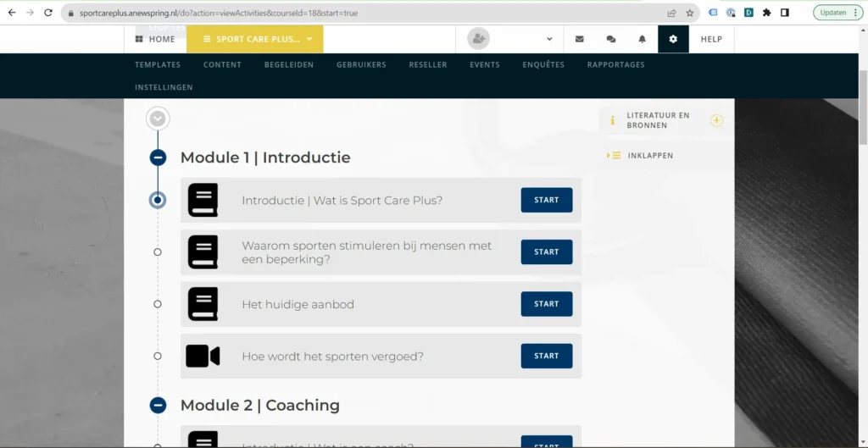Image resolution: width=868 pixels, height=448 pixels.
Task: Open the EVENTS tab
Action: (x=485, y=64)
